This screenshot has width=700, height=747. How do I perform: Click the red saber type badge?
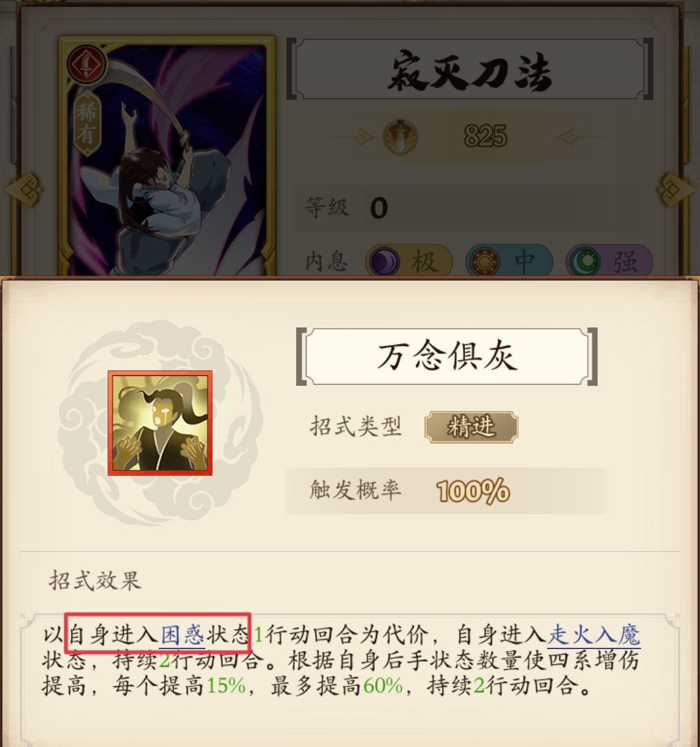87,64
